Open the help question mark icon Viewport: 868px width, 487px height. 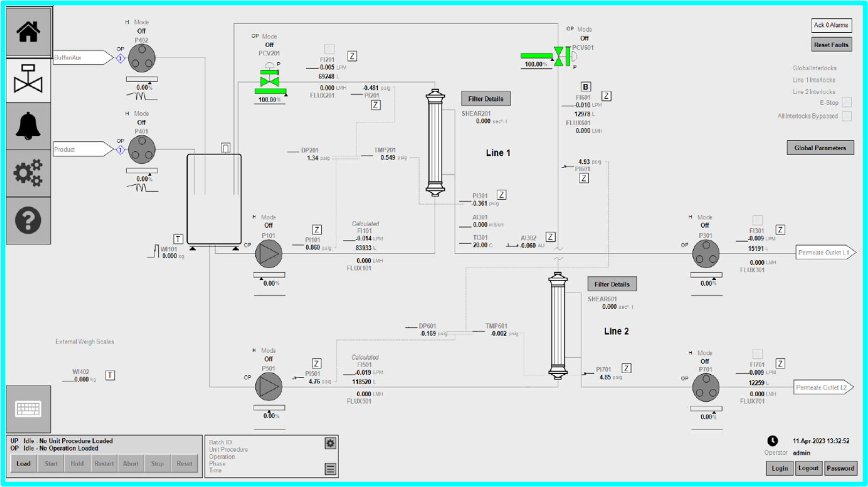(x=28, y=221)
